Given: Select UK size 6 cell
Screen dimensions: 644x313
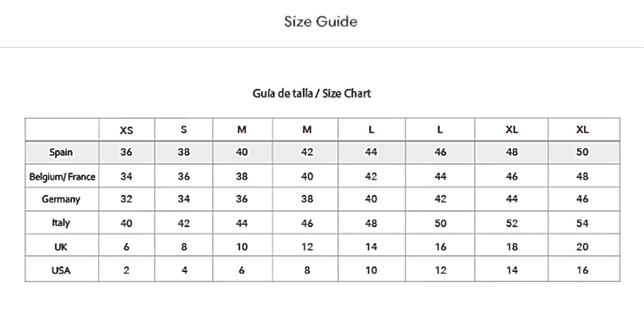Looking at the screenshot, I should pos(126,247).
